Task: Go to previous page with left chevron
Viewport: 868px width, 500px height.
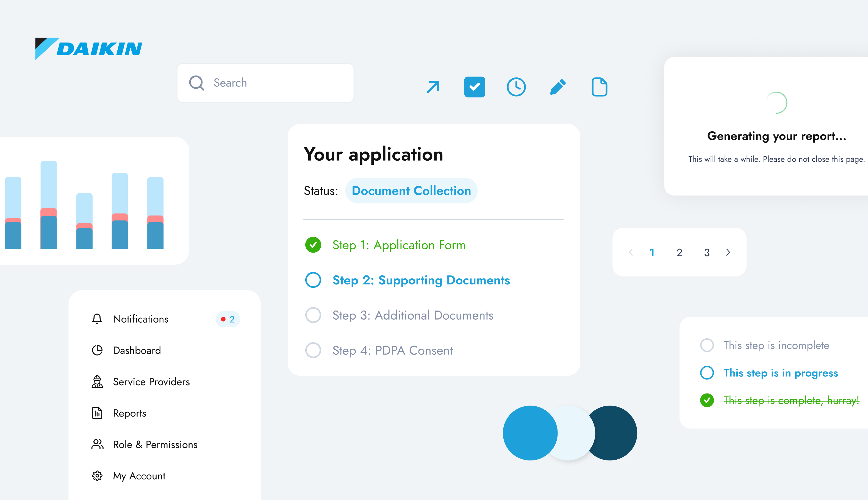Action: [x=631, y=252]
